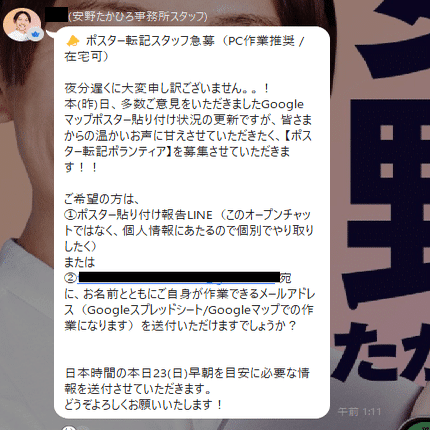
Task: Tap the reaction face icon below the bubble
Action: click(x=69, y=427)
